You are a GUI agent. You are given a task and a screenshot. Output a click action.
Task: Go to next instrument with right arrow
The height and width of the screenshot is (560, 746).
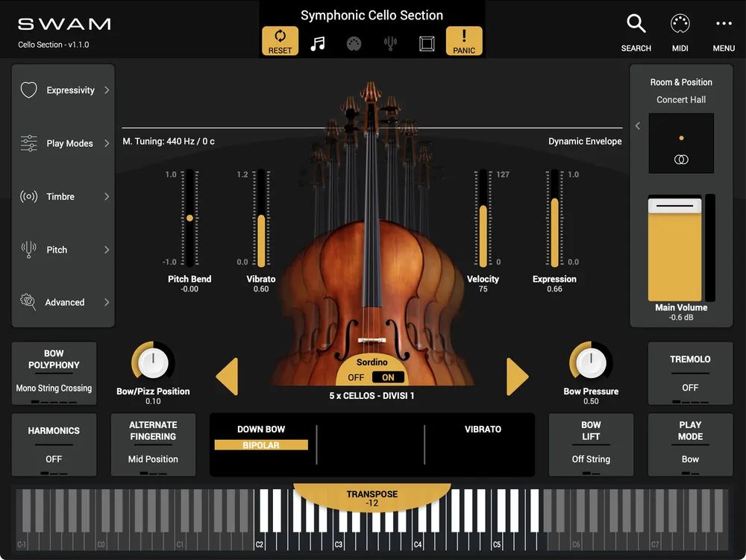tap(518, 377)
